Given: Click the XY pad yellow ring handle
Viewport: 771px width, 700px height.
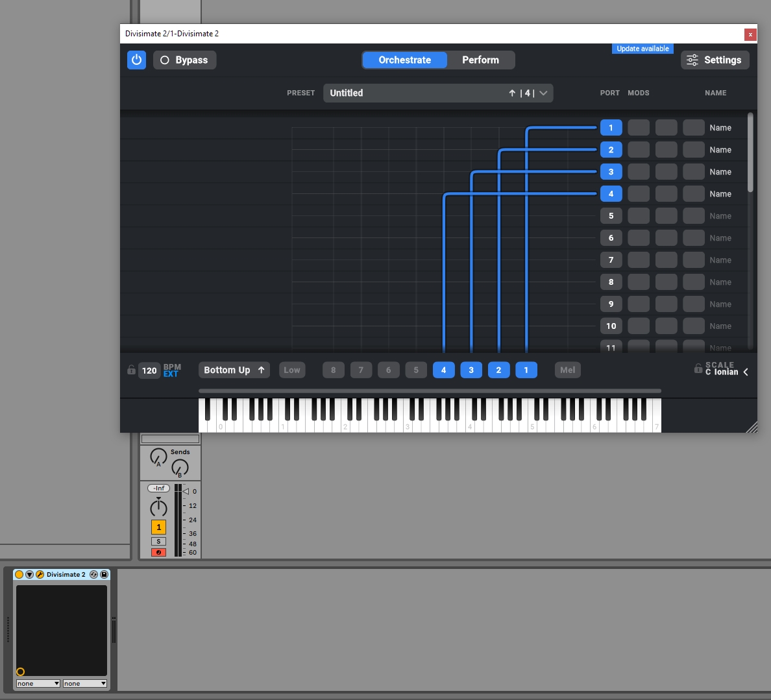Looking at the screenshot, I should tap(20, 671).
